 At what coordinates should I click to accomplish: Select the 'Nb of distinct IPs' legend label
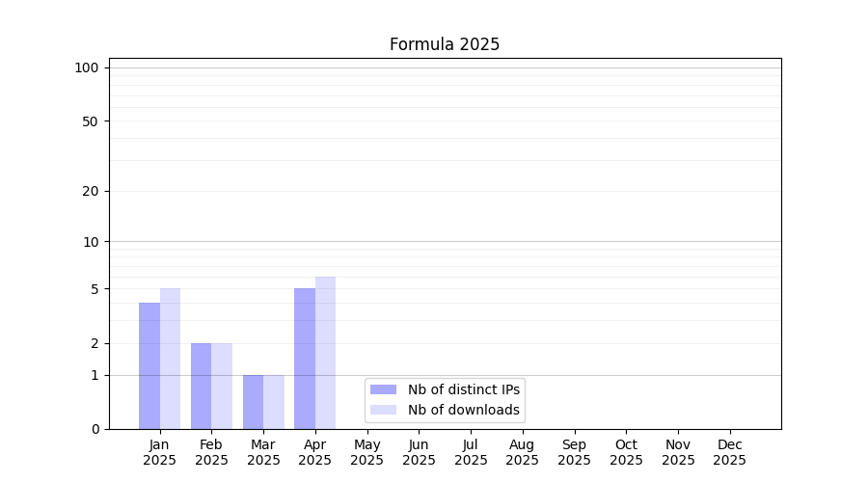point(464,389)
